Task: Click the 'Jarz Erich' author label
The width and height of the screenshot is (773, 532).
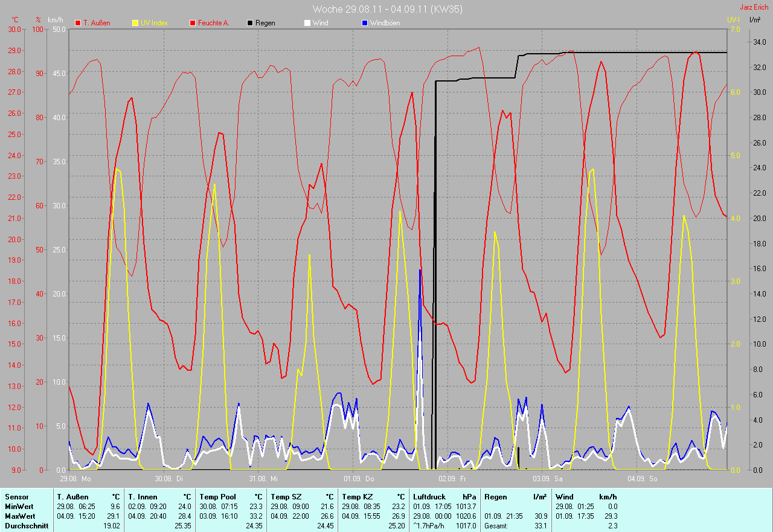Action: pos(755,7)
